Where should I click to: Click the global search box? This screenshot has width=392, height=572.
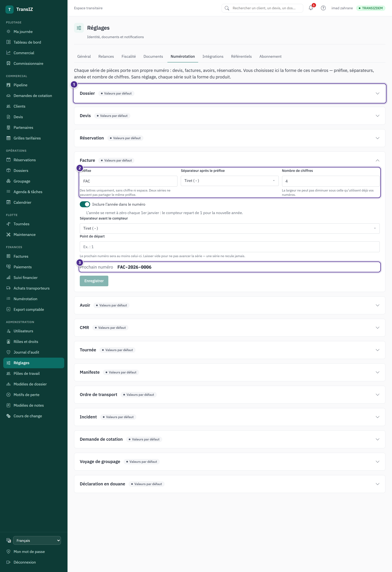(262, 8)
